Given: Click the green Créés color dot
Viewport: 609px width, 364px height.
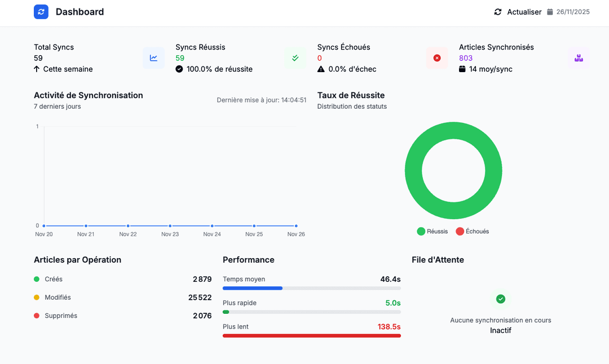Looking at the screenshot, I should (37, 279).
